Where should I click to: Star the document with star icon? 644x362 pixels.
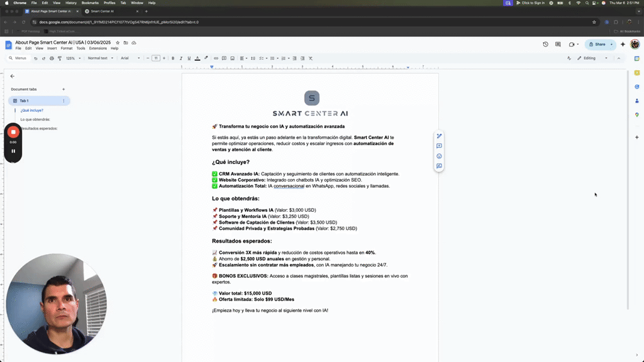pyautogui.click(x=118, y=43)
